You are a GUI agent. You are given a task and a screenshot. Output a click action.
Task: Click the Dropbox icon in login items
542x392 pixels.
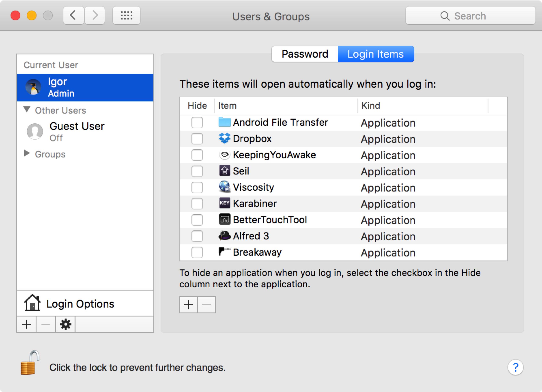[224, 138]
